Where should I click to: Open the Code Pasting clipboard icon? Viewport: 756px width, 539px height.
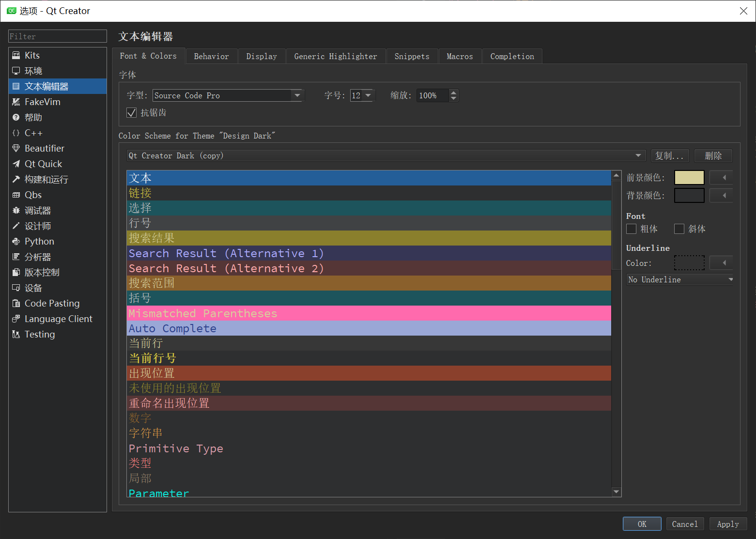(16, 303)
